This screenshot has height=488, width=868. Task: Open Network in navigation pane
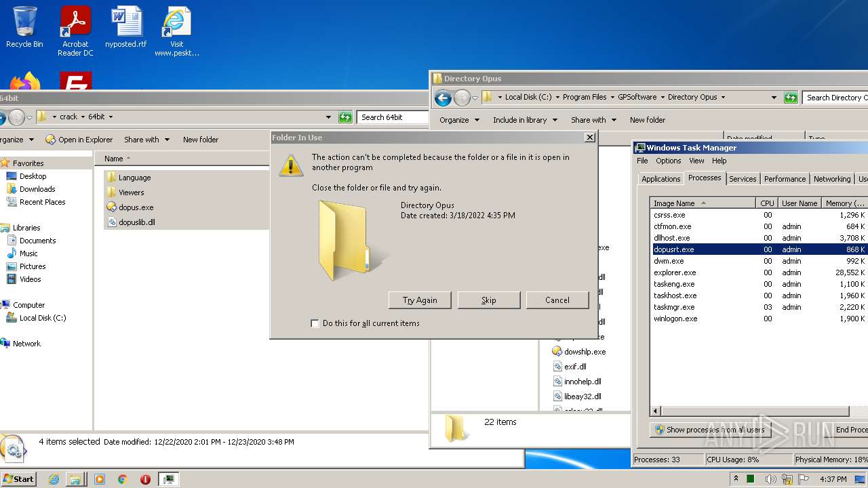pos(26,344)
